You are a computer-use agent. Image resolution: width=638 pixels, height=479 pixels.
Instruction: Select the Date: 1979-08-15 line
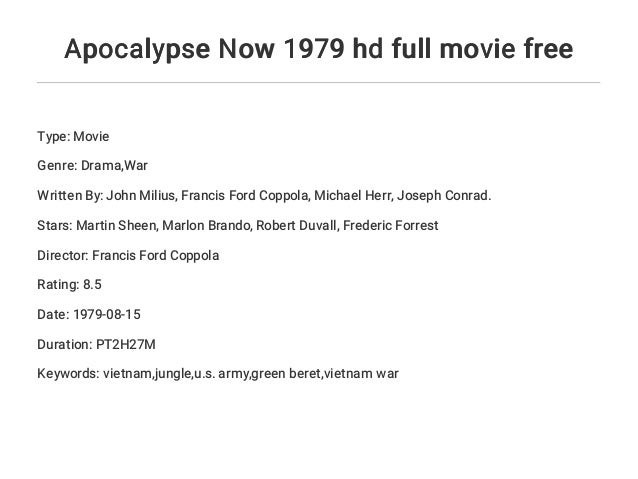click(89, 315)
